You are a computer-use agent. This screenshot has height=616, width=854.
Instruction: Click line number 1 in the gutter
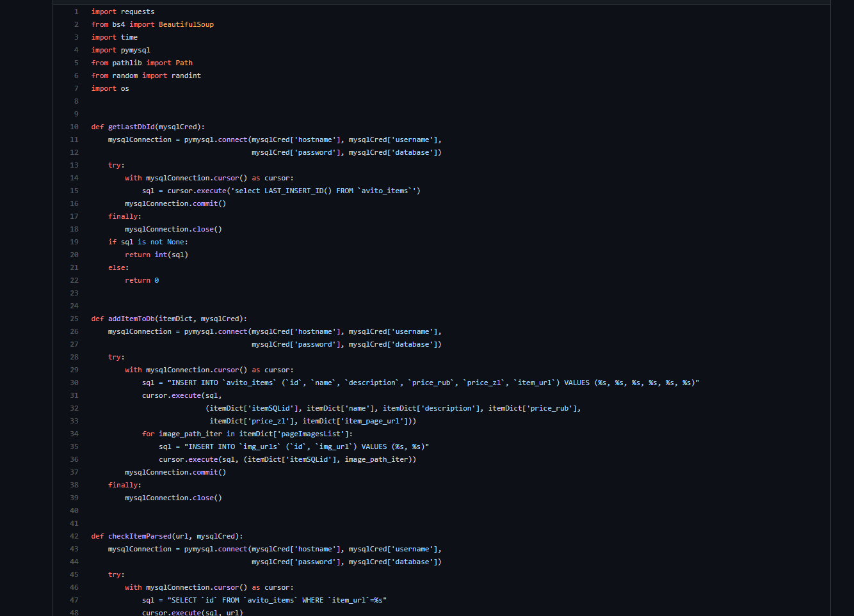pos(76,12)
